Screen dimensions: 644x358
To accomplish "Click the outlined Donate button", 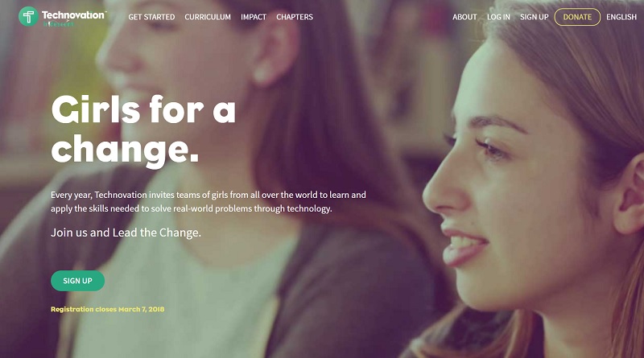I will pyautogui.click(x=577, y=17).
